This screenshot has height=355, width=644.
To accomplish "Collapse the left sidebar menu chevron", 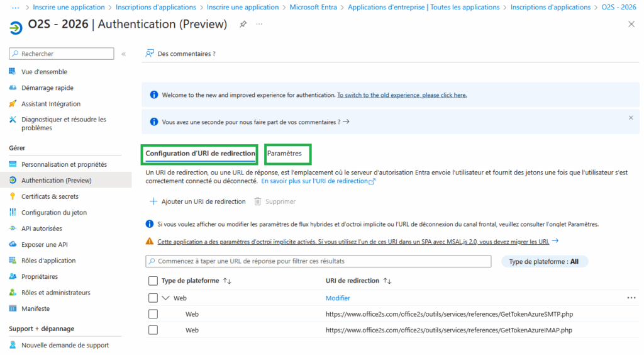I will click(123, 54).
